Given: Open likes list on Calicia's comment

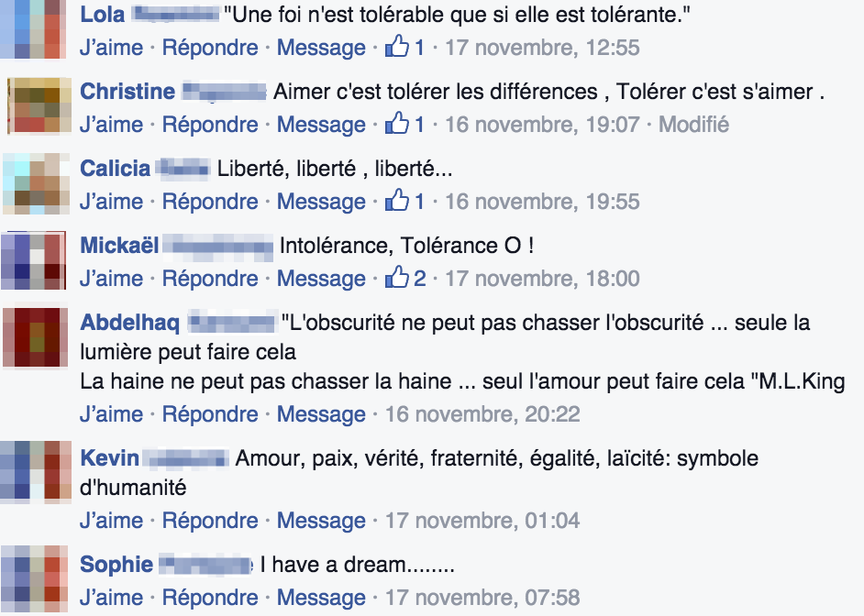Looking at the screenshot, I should (x=404, y=201).
